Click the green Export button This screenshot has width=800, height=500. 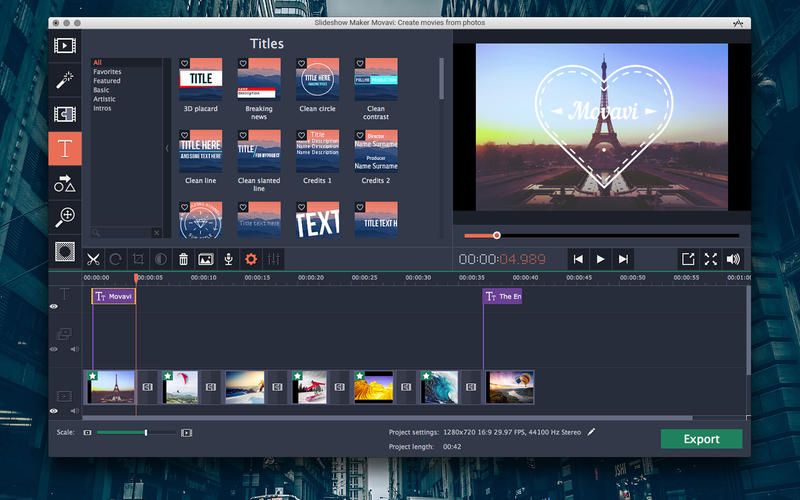coord(701,439)
